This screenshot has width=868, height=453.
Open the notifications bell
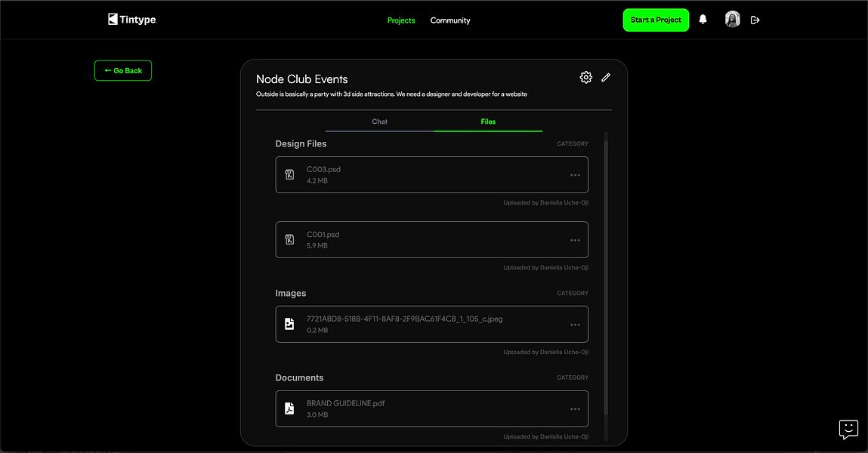[703, 20]
